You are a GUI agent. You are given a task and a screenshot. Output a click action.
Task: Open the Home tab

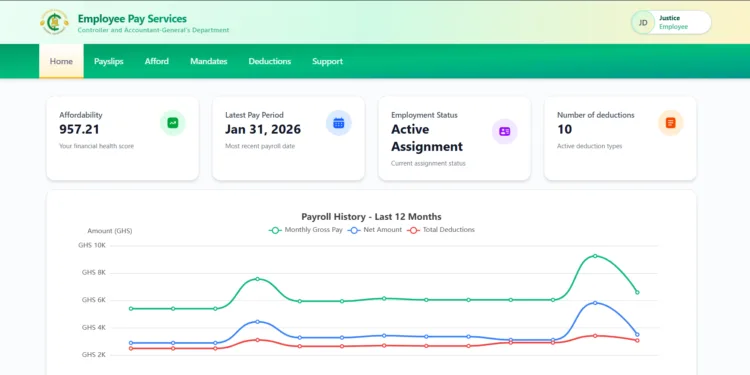[61, 61]
